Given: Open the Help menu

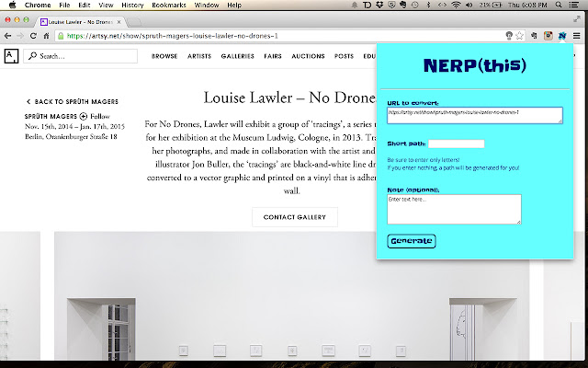Looking at the screenshot, I should [x=234, y=5].
